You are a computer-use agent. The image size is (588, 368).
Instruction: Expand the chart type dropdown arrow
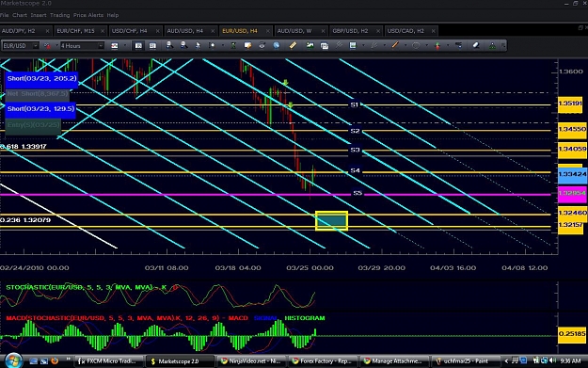[125, 46]
